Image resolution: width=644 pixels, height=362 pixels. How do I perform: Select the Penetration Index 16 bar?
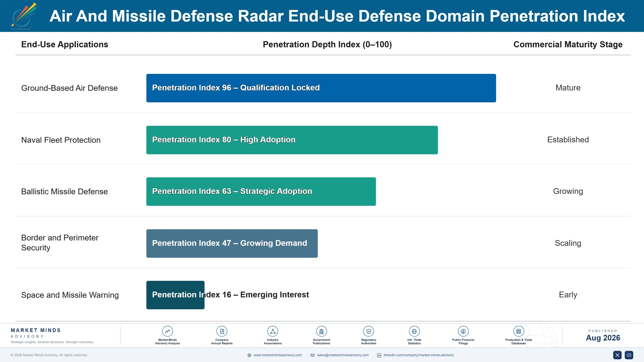(x=175, y=295)
